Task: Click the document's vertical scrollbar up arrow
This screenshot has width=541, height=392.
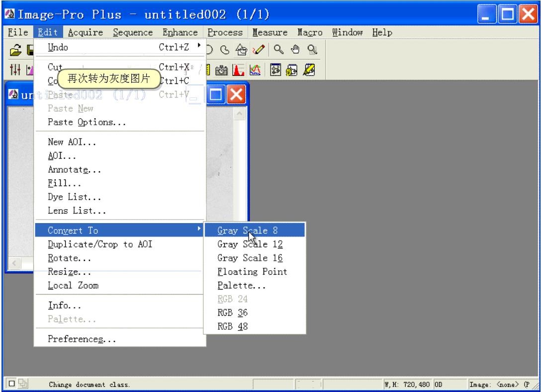Action: pyautogui.click(x=239, y=113)
